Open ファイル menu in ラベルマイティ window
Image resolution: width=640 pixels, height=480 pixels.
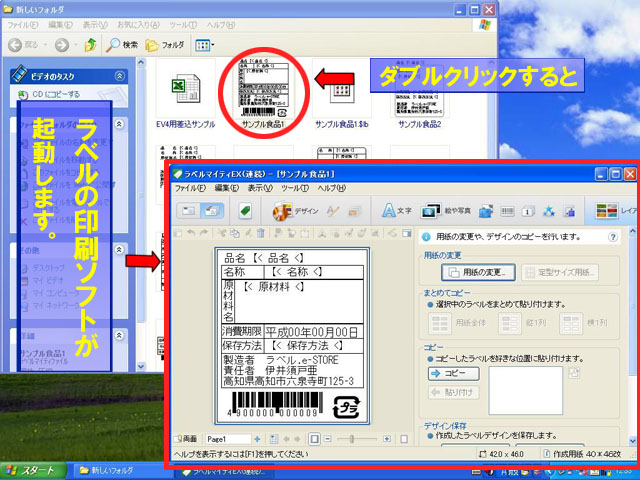pyautogui.click(x=190, y=188)
